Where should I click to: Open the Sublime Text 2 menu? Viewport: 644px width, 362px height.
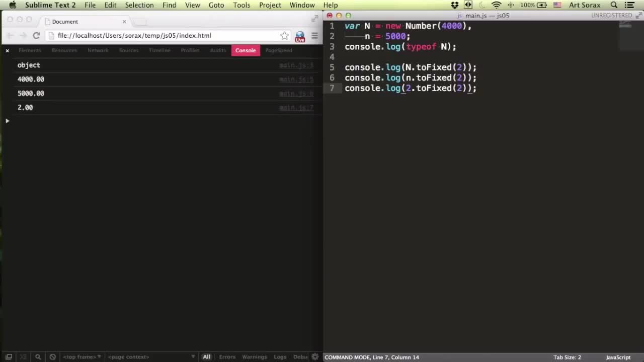pos(50,5)
